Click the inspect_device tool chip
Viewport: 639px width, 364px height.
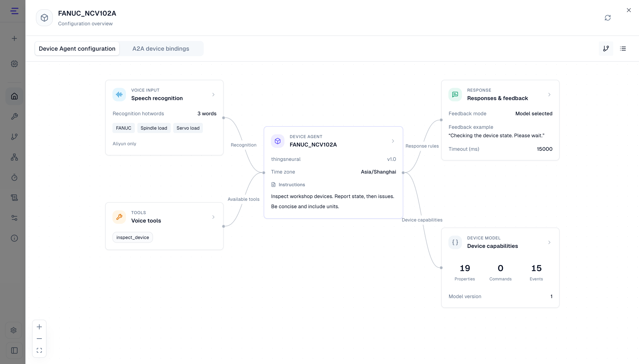coord(133,237)
